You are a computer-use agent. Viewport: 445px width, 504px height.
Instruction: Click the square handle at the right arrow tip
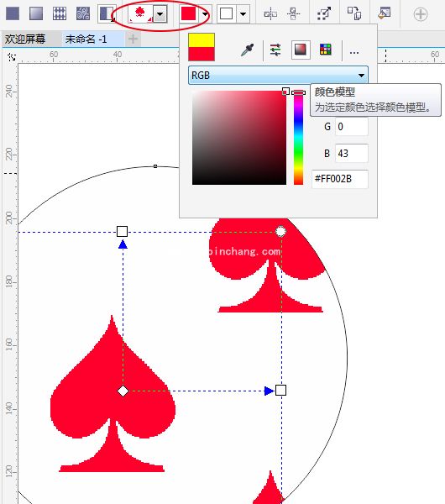280,391
